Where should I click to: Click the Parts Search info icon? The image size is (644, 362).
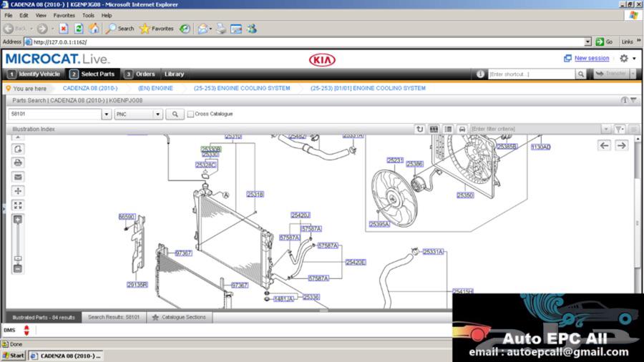pyautogui.click(x=624, y=100)
